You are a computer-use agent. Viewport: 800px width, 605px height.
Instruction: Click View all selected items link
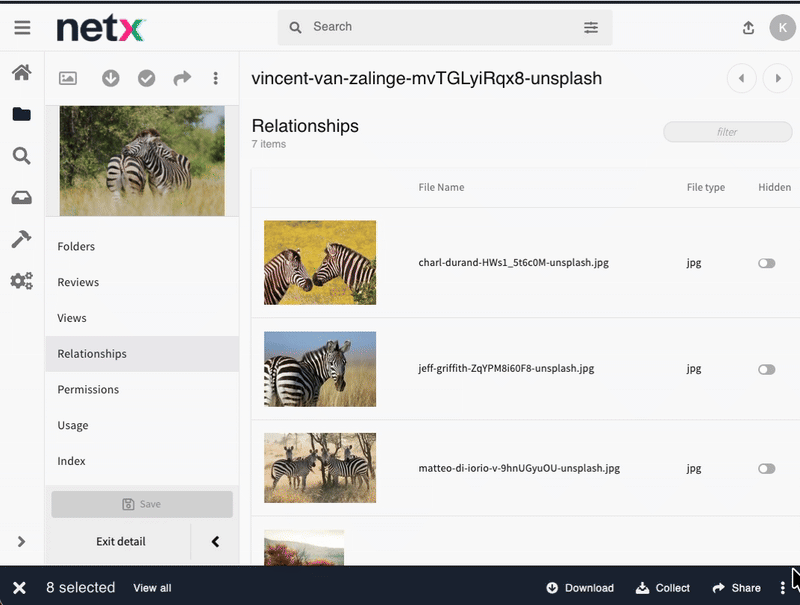coord(152,588)
